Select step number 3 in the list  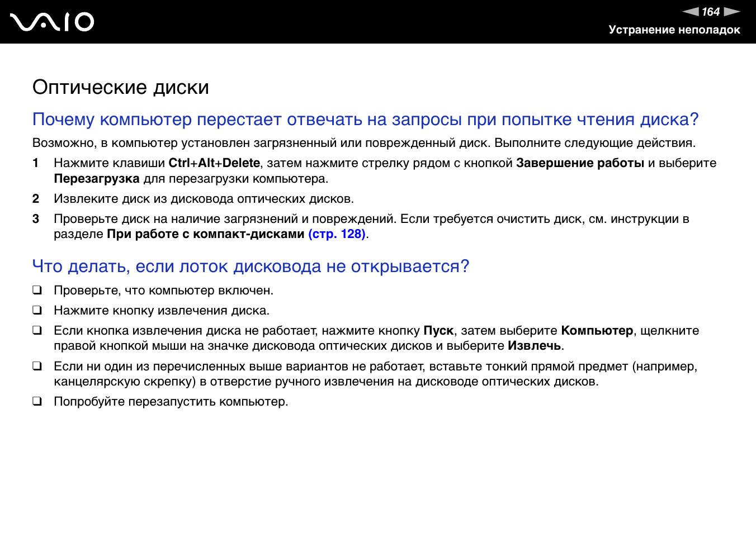click(36, 219)
